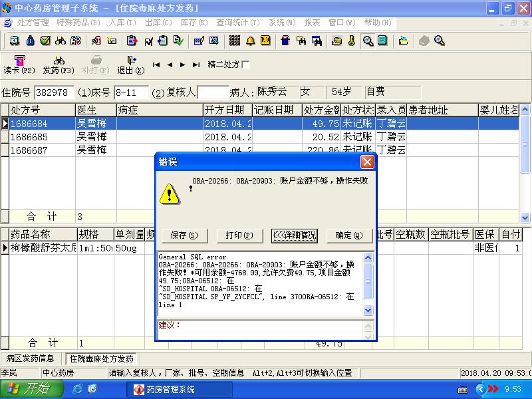Click the 处方号 column header
532x399 pixels.
click(x=42, y=110)
